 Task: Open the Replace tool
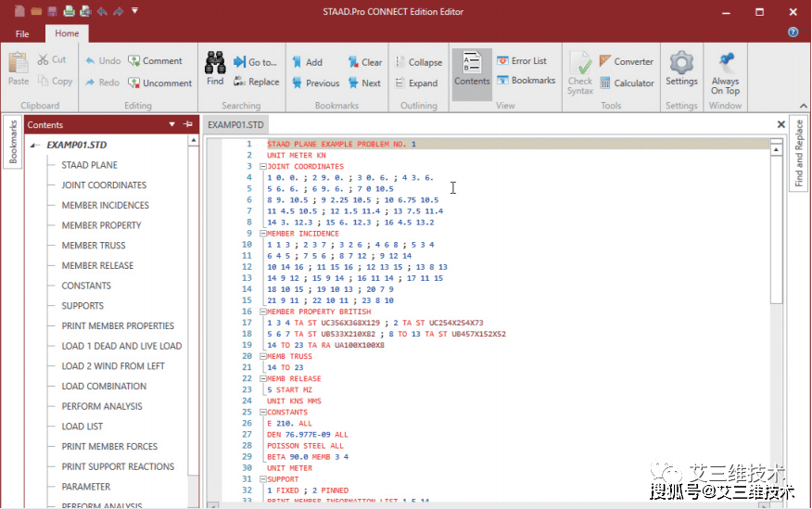[x=256, y=82]
